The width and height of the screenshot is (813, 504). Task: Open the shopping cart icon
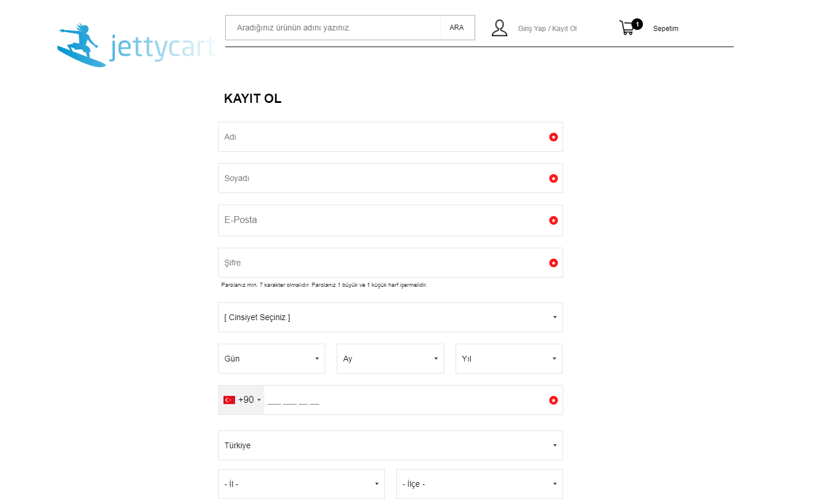coord(626,28)
